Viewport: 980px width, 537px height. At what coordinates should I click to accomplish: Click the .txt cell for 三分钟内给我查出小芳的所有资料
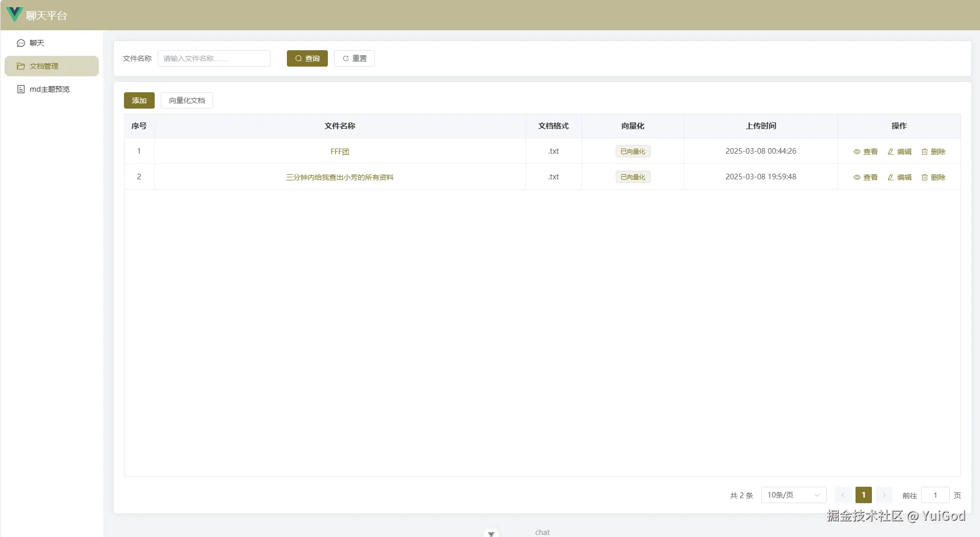pyautogui.click(x=553, y=177)
